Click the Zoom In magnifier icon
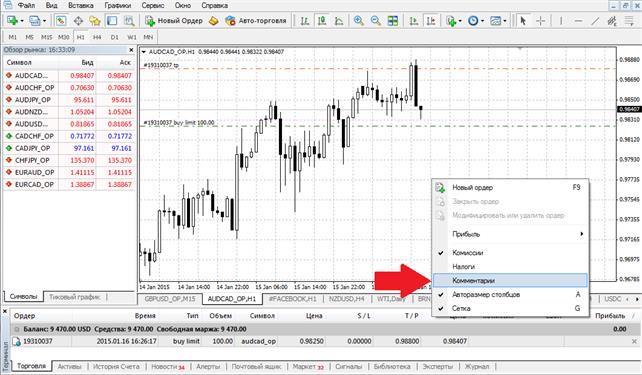 click(359, 20)
